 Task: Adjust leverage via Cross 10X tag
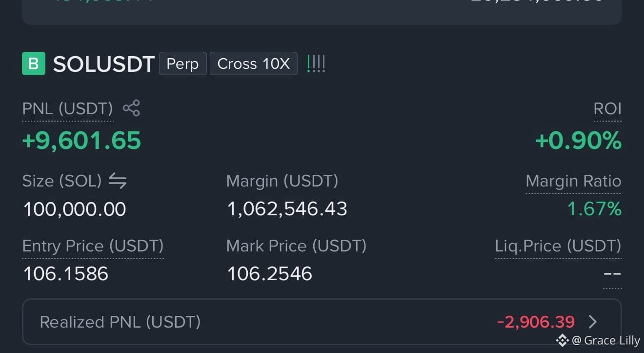click(253, 63)
